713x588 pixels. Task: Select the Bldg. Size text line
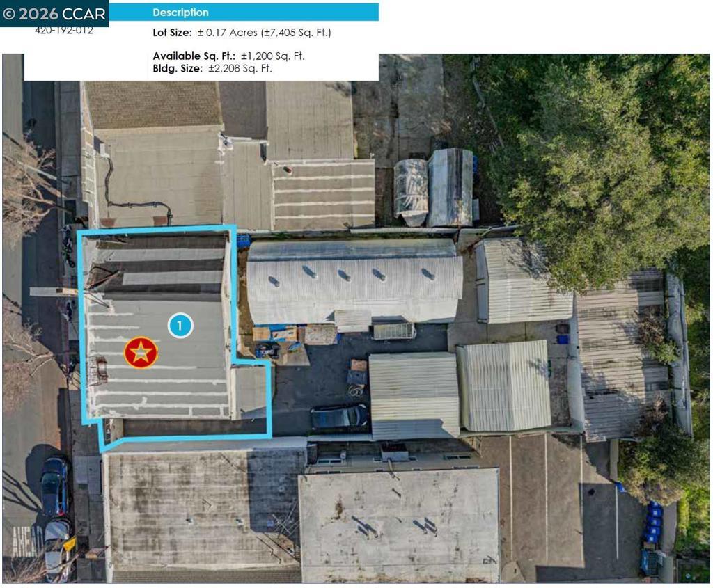pos(212,69)
